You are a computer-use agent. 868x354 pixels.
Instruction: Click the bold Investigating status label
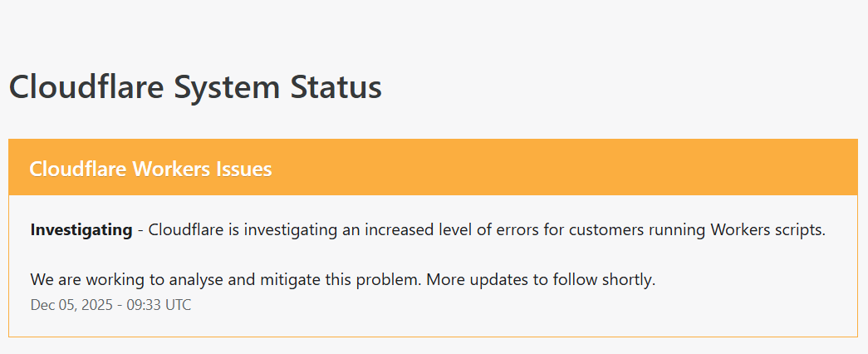point(81,229)
